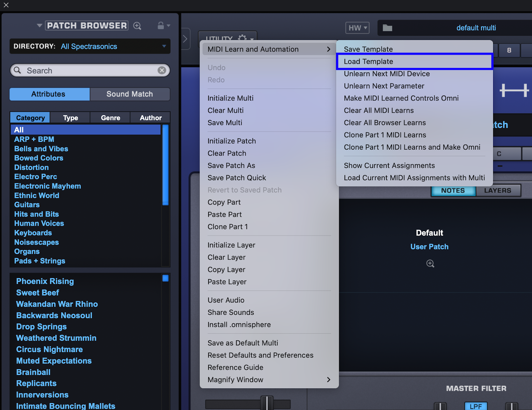Click the category list scrollbar
The width and height of the screenshot is (532, 410).
pos(165,165)
